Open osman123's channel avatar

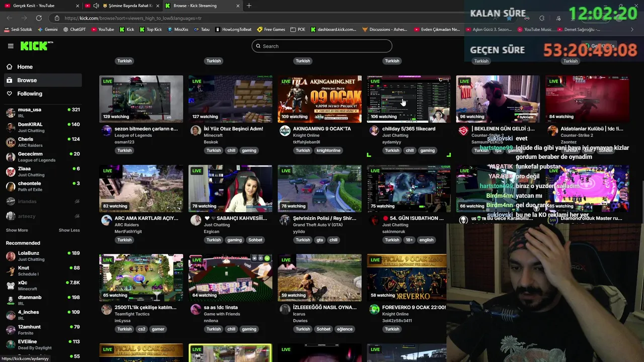(x=107, y=131)
